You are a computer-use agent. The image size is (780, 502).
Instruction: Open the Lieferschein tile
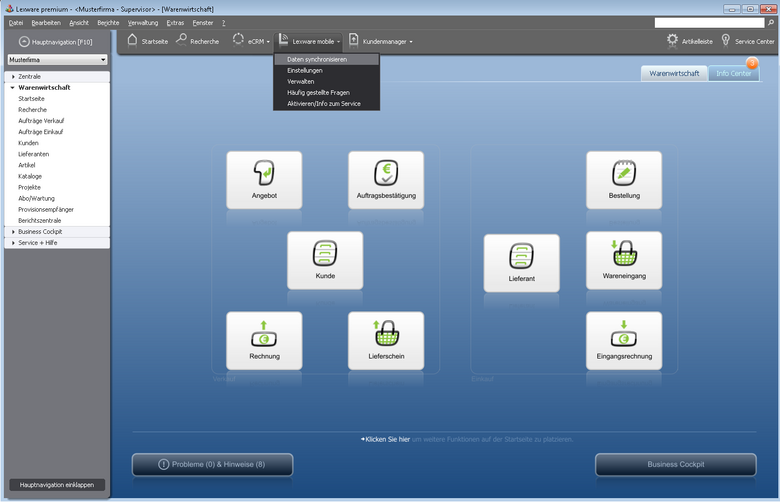point(386,341)
